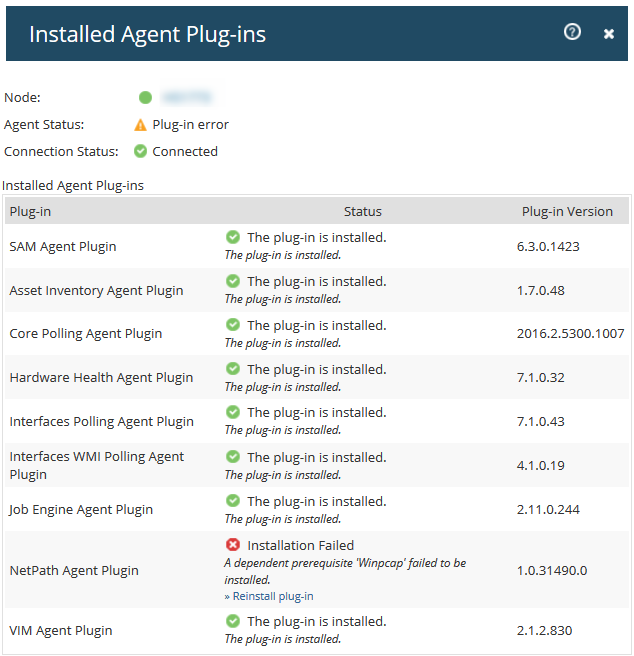Click the green node status dot
Image resolution: width=634 pixels, height=656 pixels.
145,98
